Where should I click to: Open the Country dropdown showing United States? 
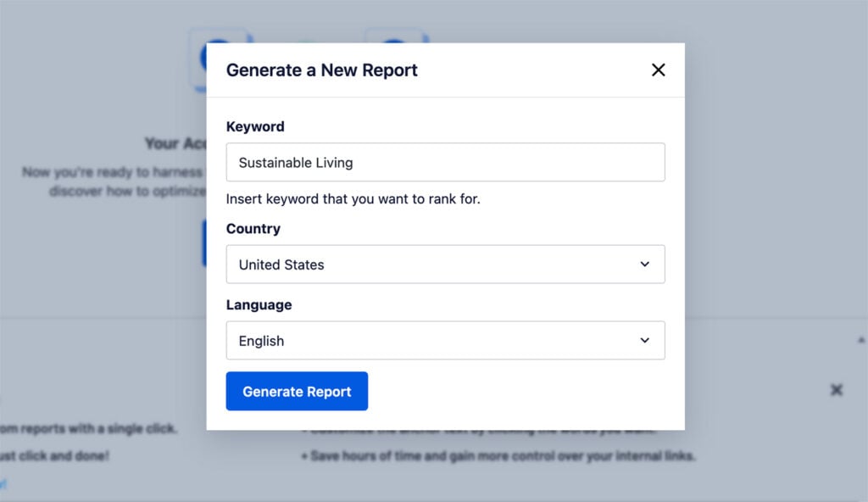pyautogui.click(x=445, y=265)
